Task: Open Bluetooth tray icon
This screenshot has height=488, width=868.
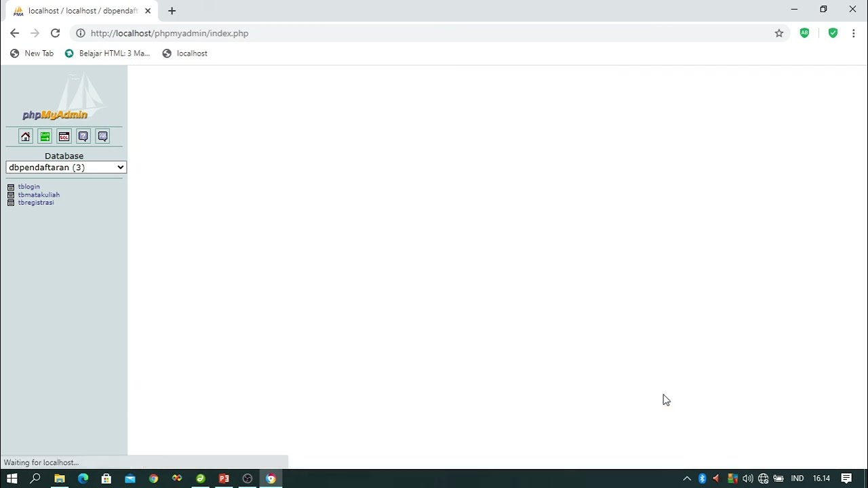Action: coord(703,479)
